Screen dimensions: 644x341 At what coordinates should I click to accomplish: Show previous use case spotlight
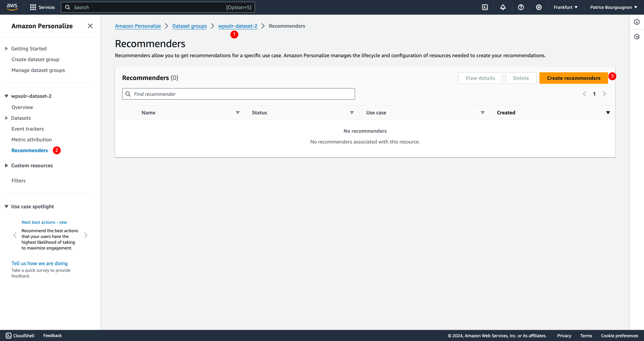[x=15, y=235]
